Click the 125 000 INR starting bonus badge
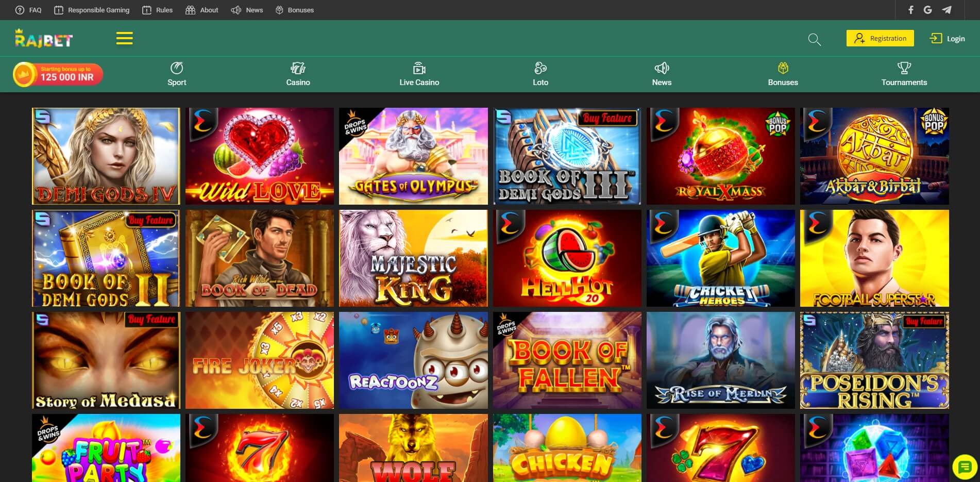Viewport: 980px width, 482px height. 58,75
